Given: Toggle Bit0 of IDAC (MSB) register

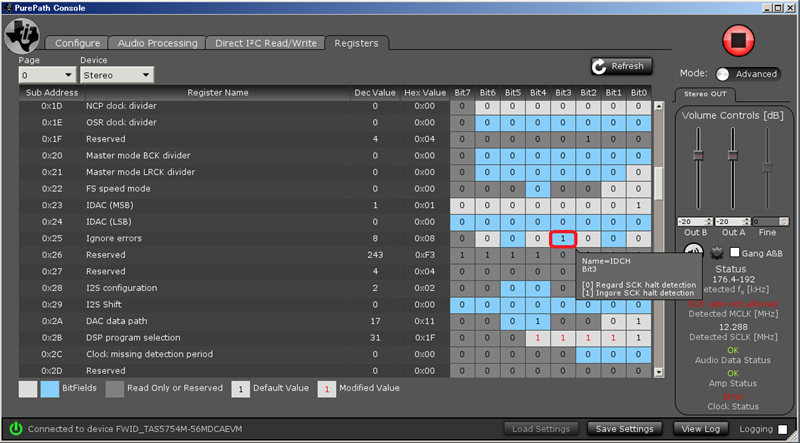Looking at the screenshot, I should coord(639,205).
